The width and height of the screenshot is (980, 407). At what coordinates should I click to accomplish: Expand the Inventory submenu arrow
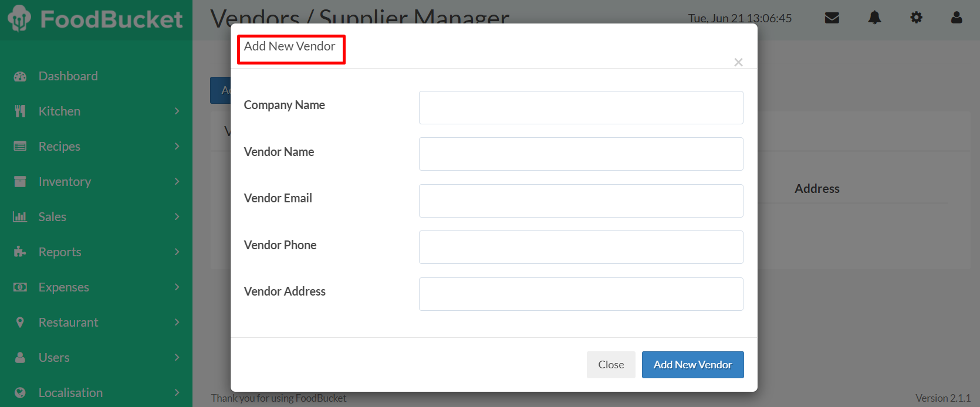[177, 182]
